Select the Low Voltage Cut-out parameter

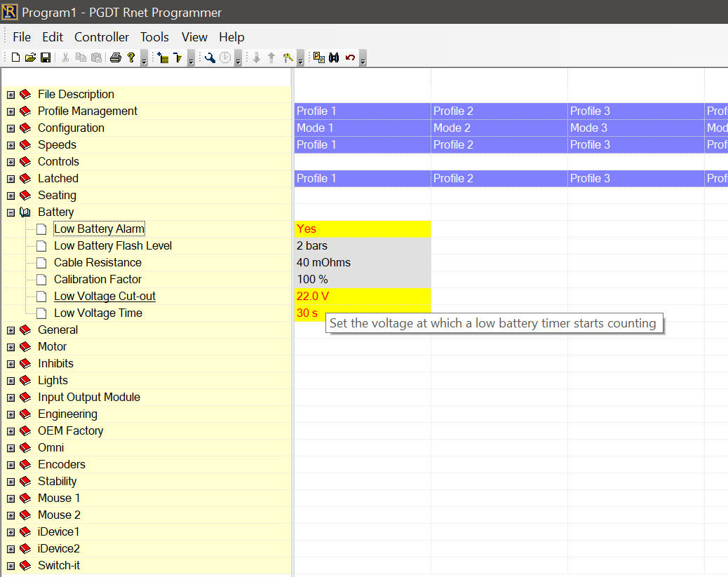[x=105, y=297]
